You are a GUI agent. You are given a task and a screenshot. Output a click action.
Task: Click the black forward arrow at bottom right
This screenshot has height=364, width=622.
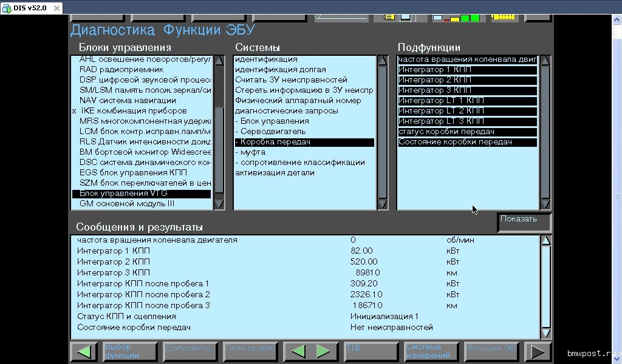point(537,351)
